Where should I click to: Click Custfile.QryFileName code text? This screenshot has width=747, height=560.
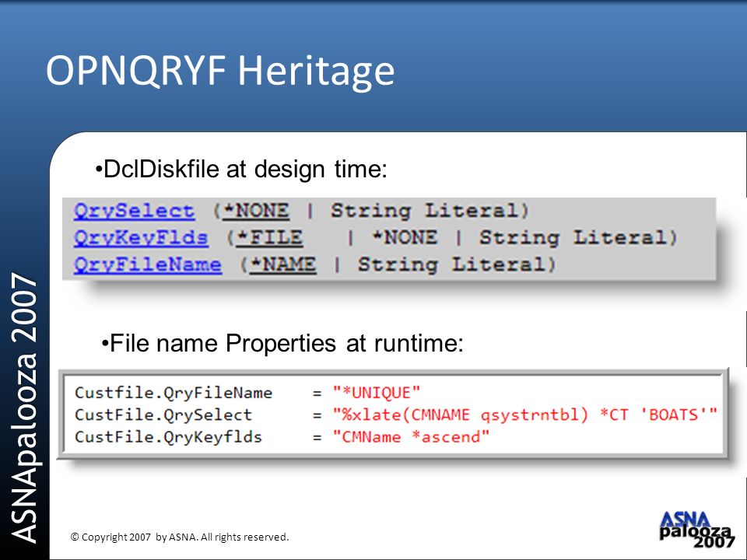pyautogui.click(x=174, y=393)
